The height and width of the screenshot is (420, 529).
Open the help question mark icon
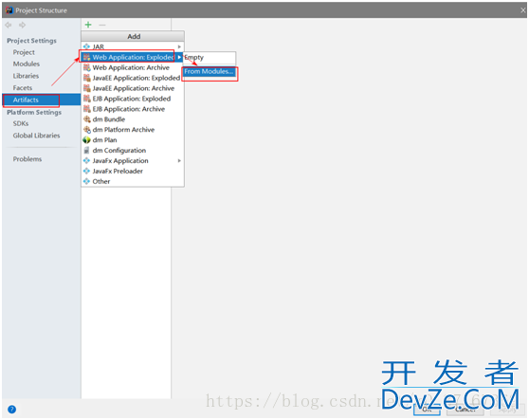[11, 410]
